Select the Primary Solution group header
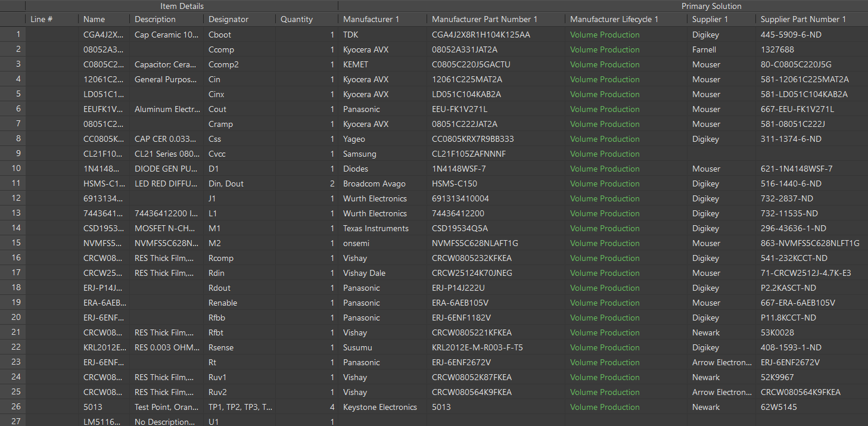The height and width of the screenshot is (426, 868). (711, 6)
